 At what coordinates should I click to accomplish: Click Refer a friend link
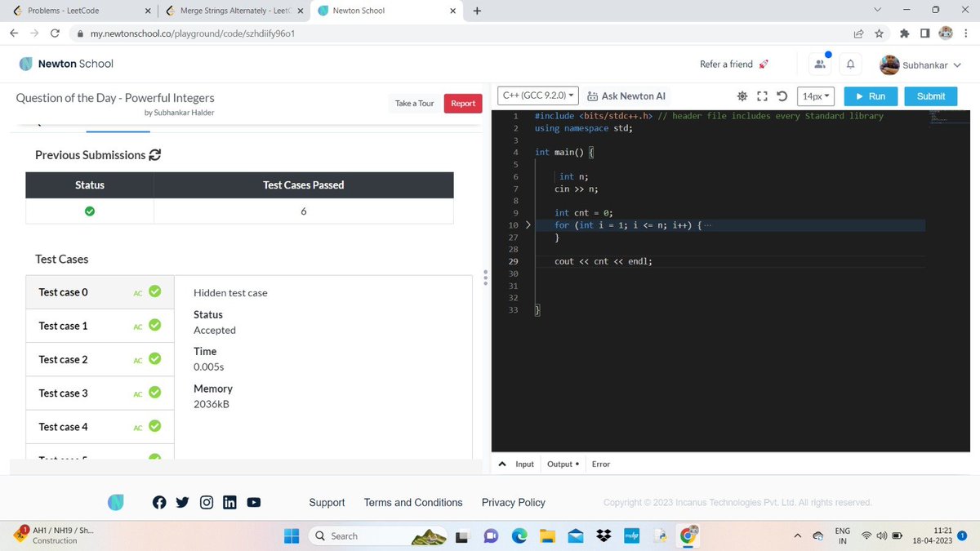click(x=734, y=64)
